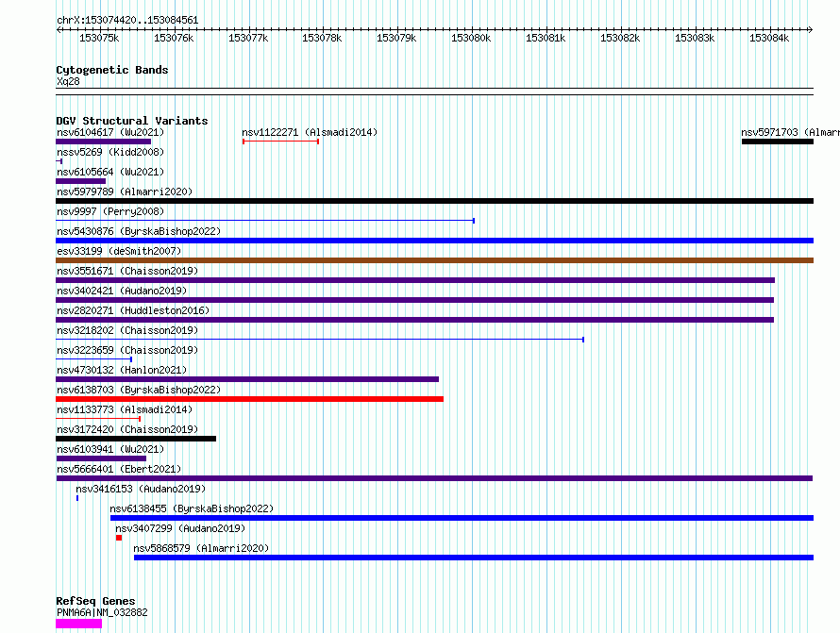Open the nsv5979789 (Almarri2020) label
Screen dimensions: 840x633
(x=125, y=192)
